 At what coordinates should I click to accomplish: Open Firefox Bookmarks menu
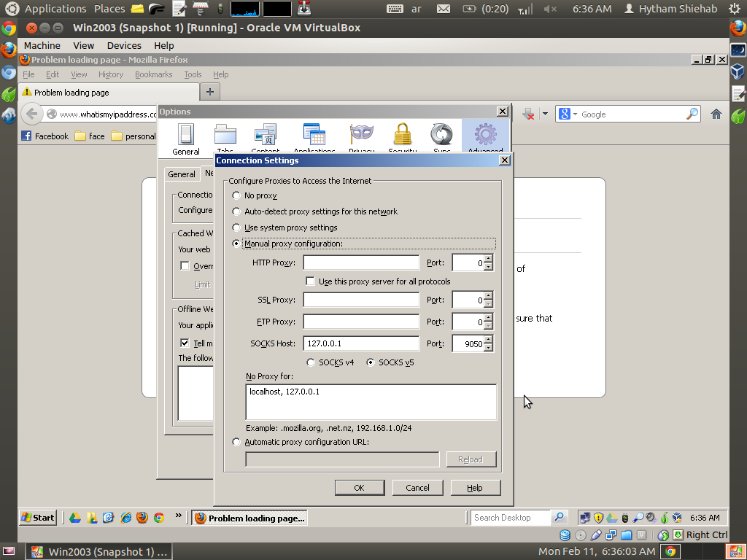coord(153,74)
